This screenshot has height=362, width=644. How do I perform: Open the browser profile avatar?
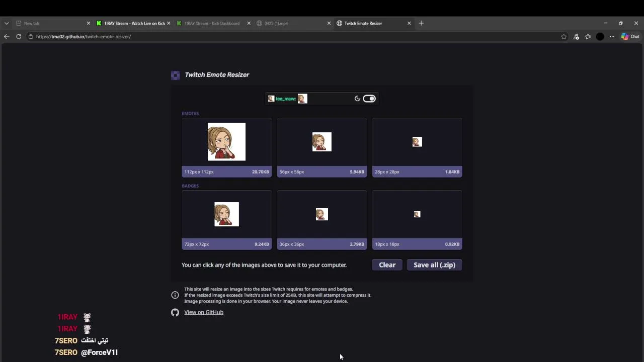(x=600, y=37)
